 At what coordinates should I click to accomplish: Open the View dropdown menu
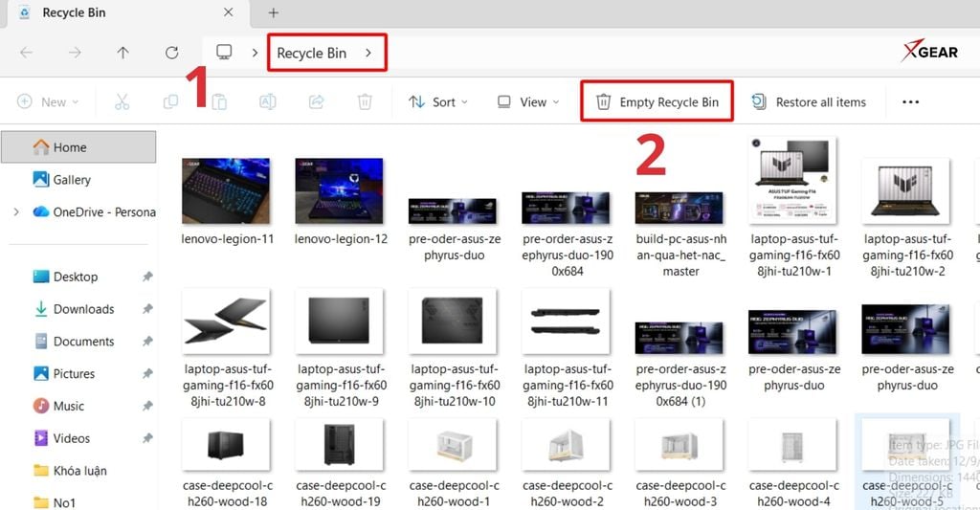(528, 101)
